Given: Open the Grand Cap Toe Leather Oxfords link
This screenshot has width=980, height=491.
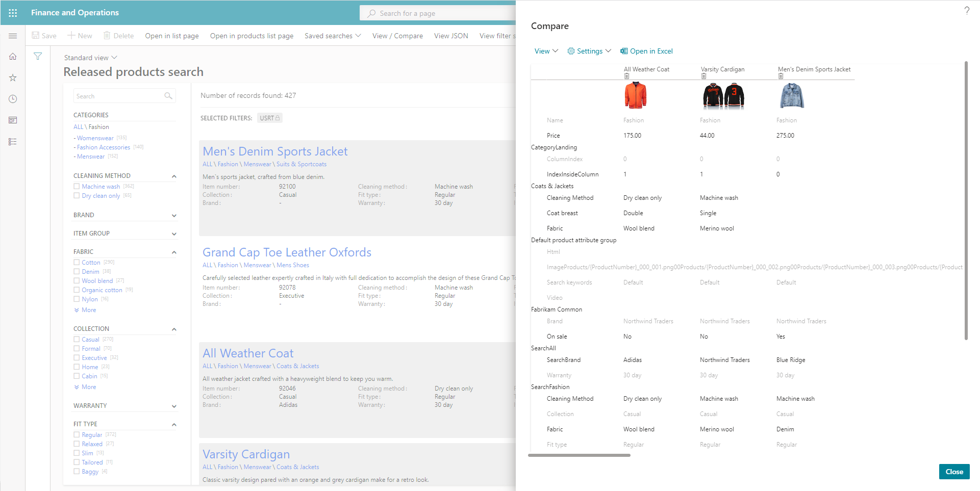Looking at the screenshot, I should click(x=287, y=252).
